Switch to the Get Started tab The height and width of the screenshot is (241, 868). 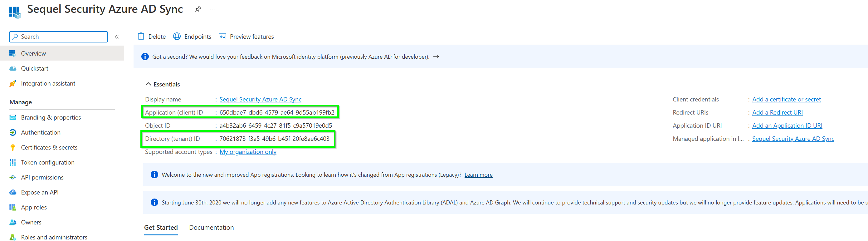pyautogui.click(x=161, y=228)
